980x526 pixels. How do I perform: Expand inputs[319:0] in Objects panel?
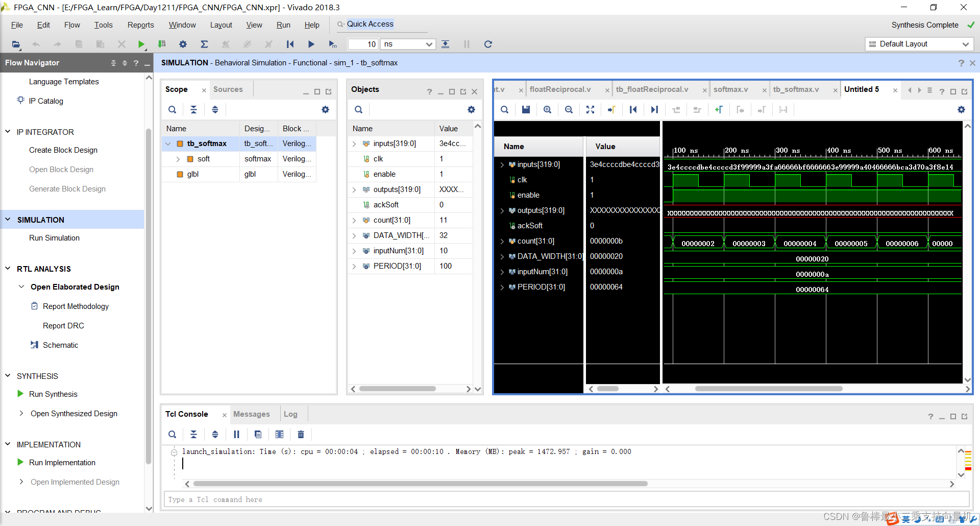354,144
